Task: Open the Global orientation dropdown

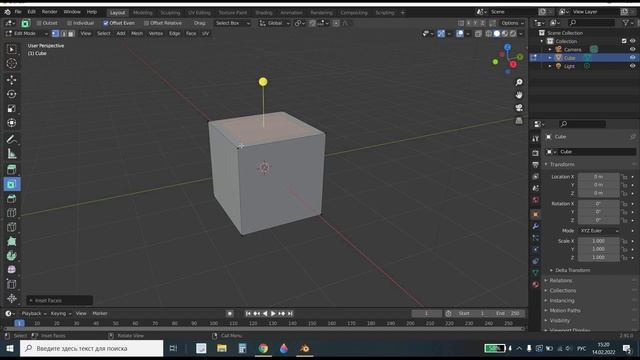Action: point(274,23)
